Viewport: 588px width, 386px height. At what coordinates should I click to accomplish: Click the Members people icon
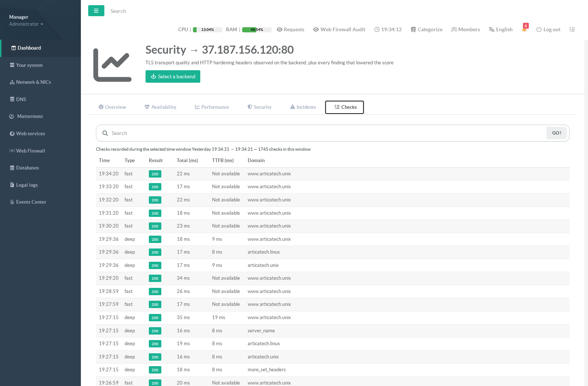coord(454,29)
